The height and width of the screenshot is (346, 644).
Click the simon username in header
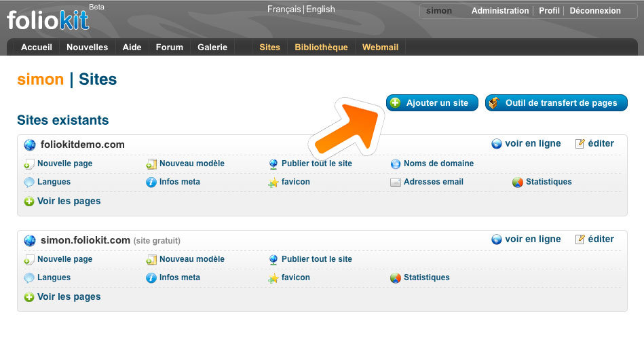pyautogui.click(x=438, y=11)
